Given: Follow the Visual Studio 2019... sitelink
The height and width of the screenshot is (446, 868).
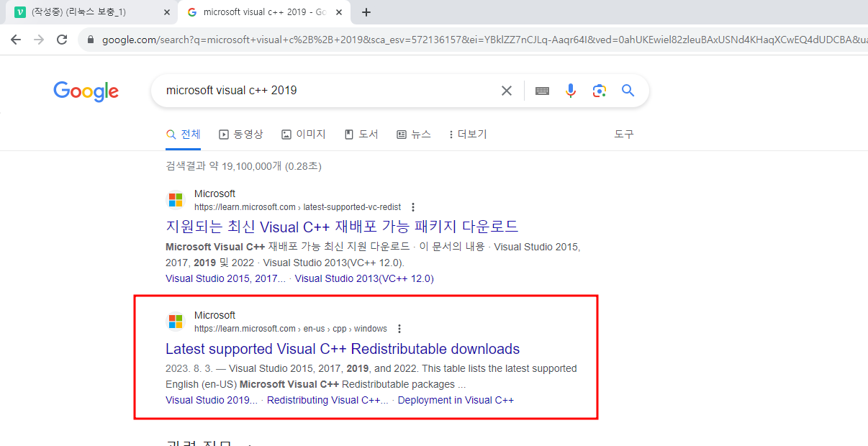Looking at the screenshot, I should click(x=212, y=400).
